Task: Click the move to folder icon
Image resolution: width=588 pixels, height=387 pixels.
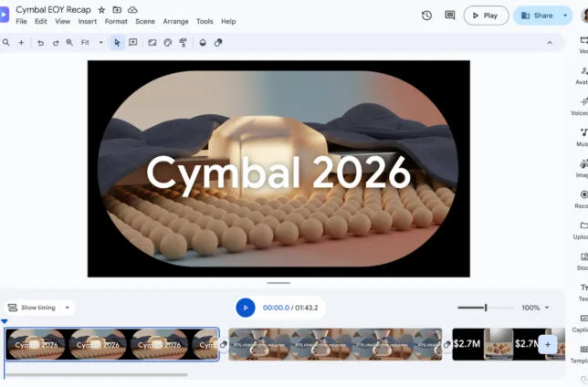Action: 117,10
